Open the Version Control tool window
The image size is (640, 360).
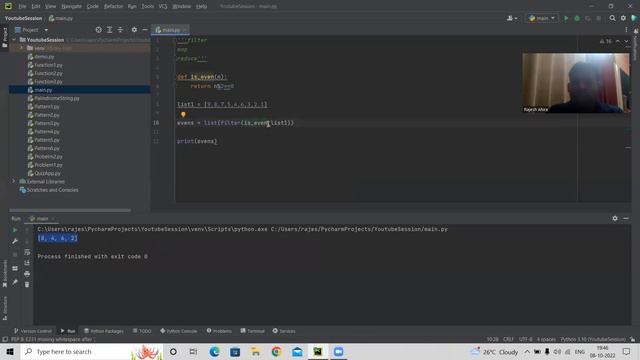pyautogui.click(x=33, y=331)
